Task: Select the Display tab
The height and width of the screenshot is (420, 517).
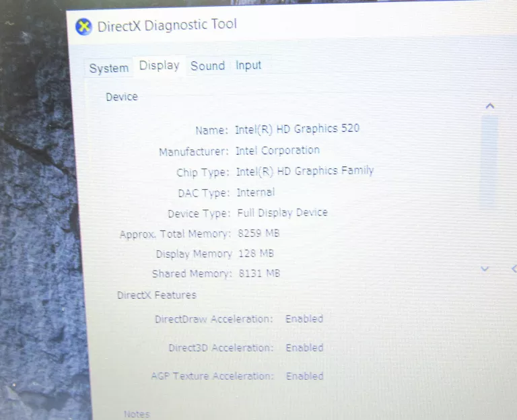Action: click(160, 65)
